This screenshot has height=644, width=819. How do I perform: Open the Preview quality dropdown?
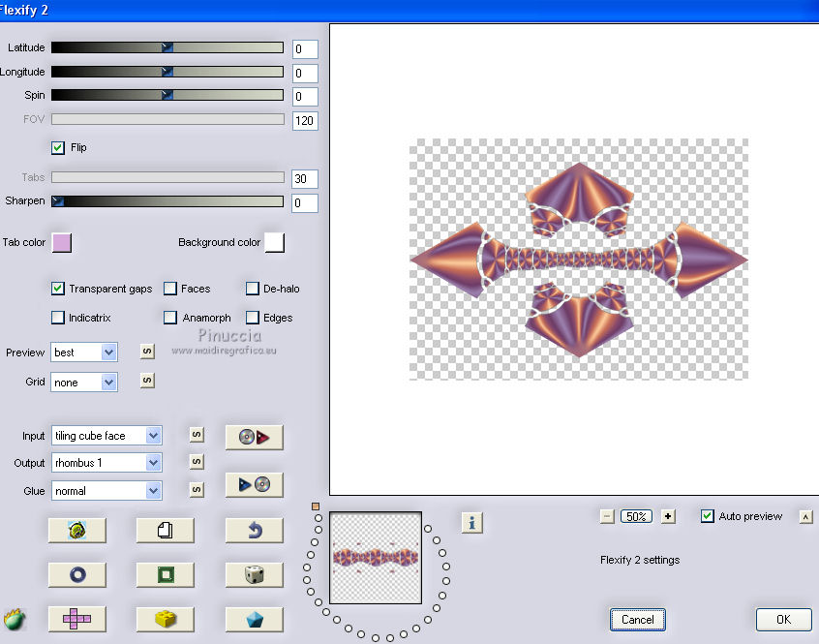[84, 353]
